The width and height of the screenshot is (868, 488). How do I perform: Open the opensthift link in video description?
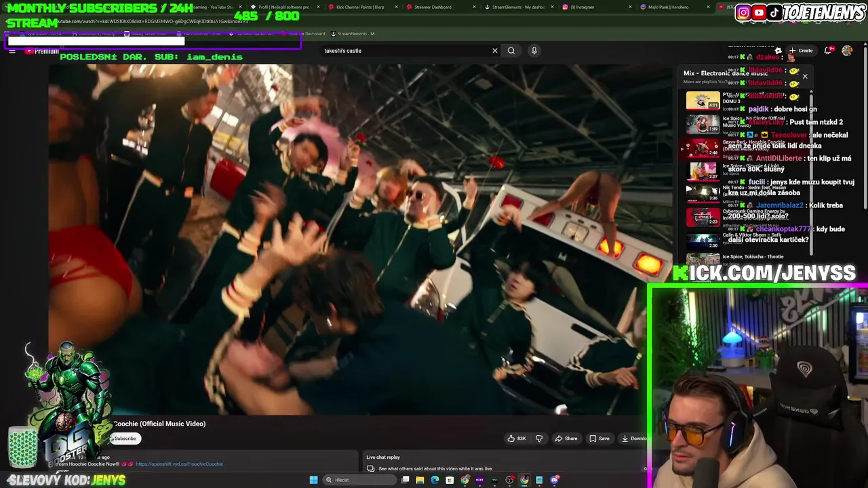180,464
